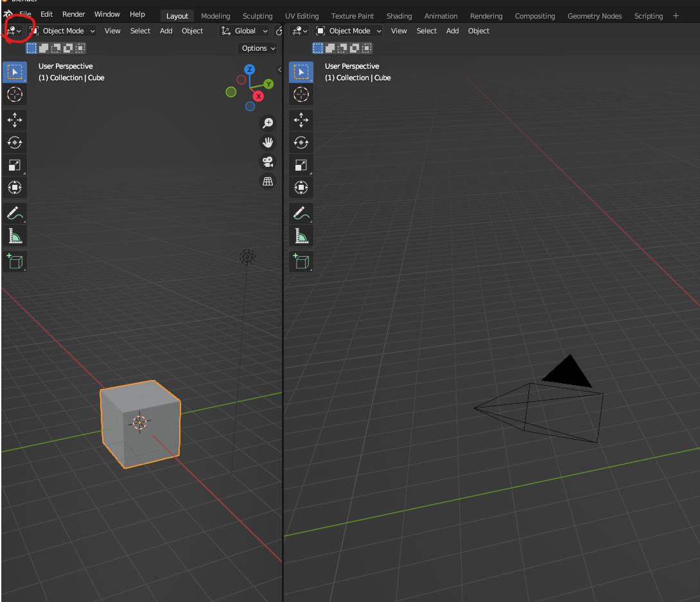Open right viewport editor type dropdown
This screenshot has width=700, height=602.
click(299, 31)
